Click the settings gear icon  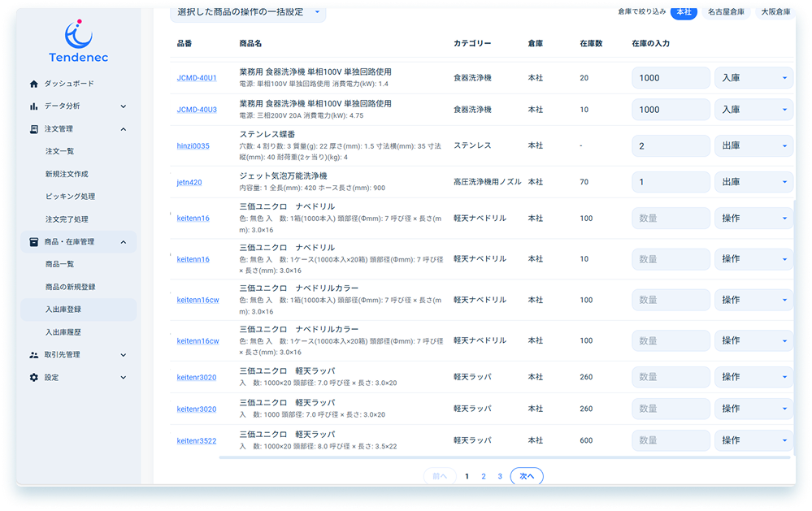(x=34, y=378)
